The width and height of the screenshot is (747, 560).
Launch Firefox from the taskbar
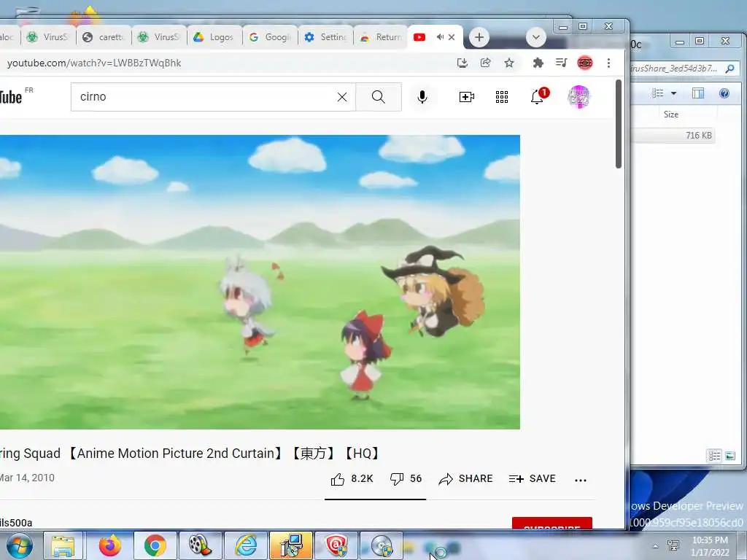pyautogui.click(x=109, y=545)
